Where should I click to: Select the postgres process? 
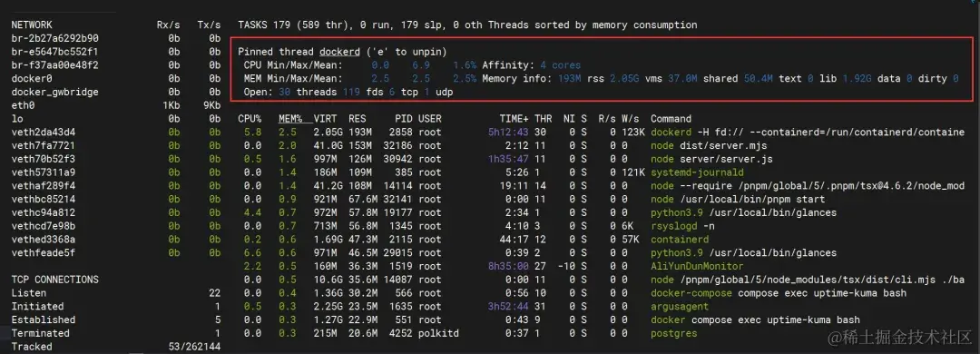click(673, 333)
